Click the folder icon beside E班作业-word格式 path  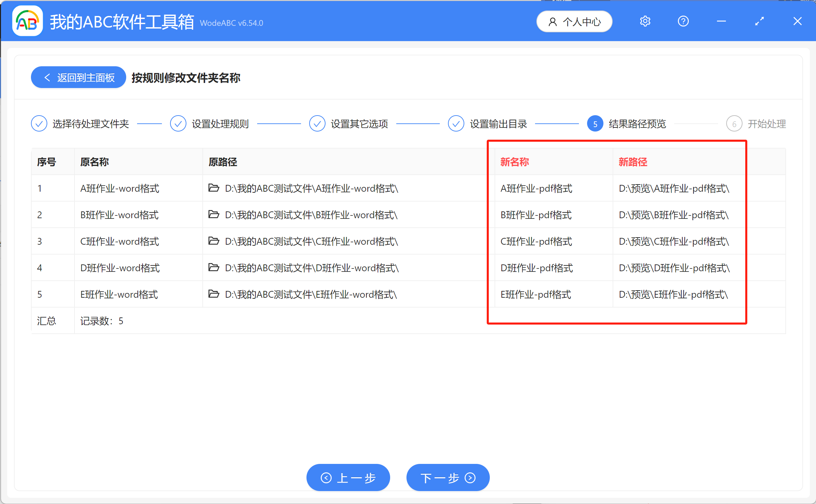(214, 294)
